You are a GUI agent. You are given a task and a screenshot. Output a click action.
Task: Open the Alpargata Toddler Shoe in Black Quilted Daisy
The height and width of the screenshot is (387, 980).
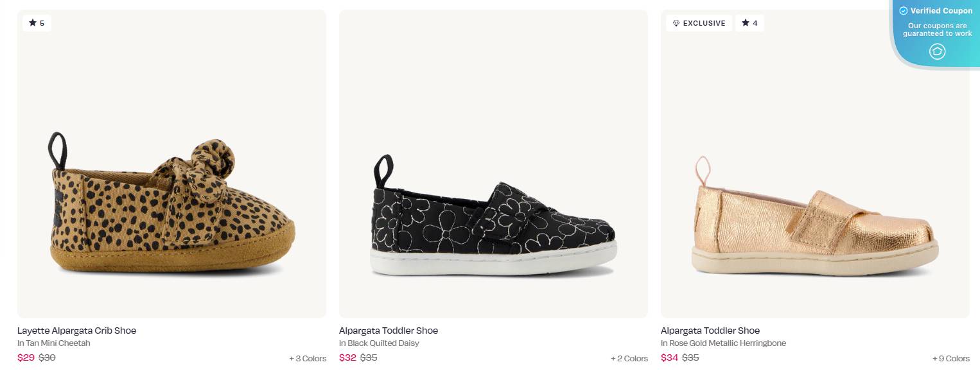click(389, 331)
